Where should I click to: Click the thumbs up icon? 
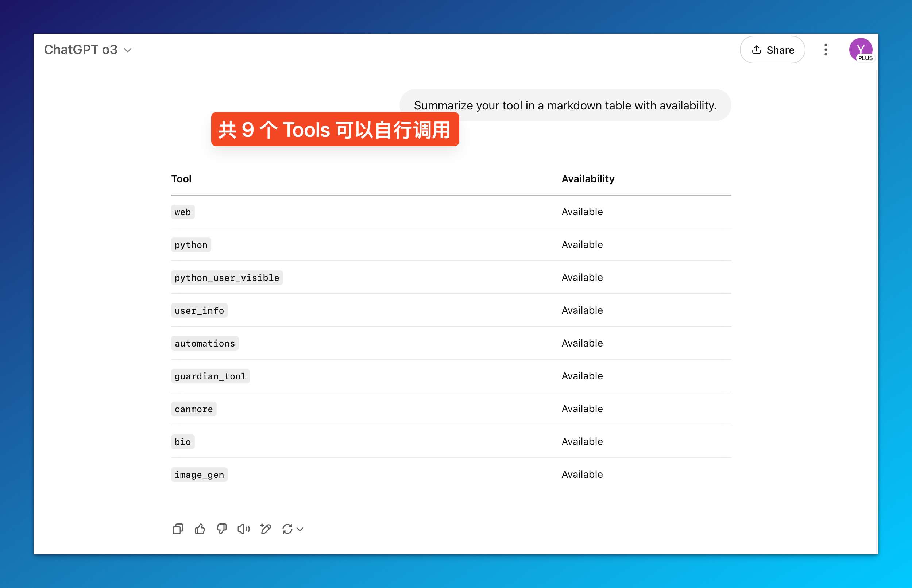coord(200,529)
